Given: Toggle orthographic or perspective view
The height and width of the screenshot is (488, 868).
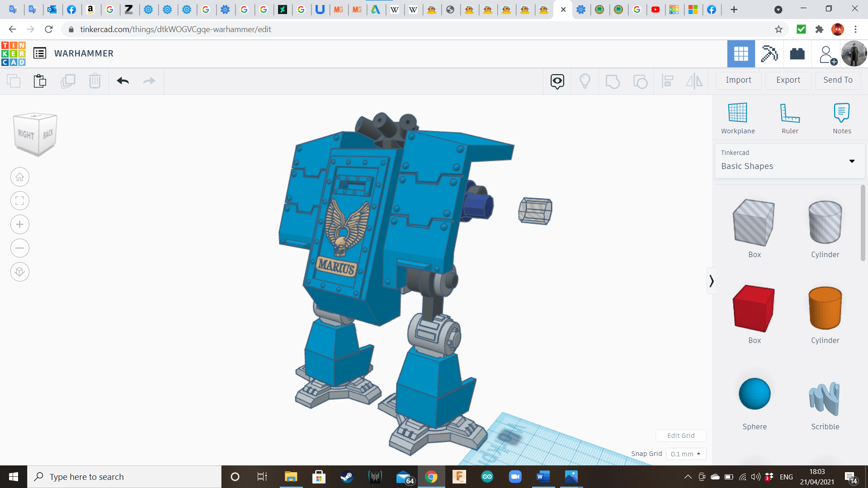Looking at the screenshot, I should [x=20, y=272].
